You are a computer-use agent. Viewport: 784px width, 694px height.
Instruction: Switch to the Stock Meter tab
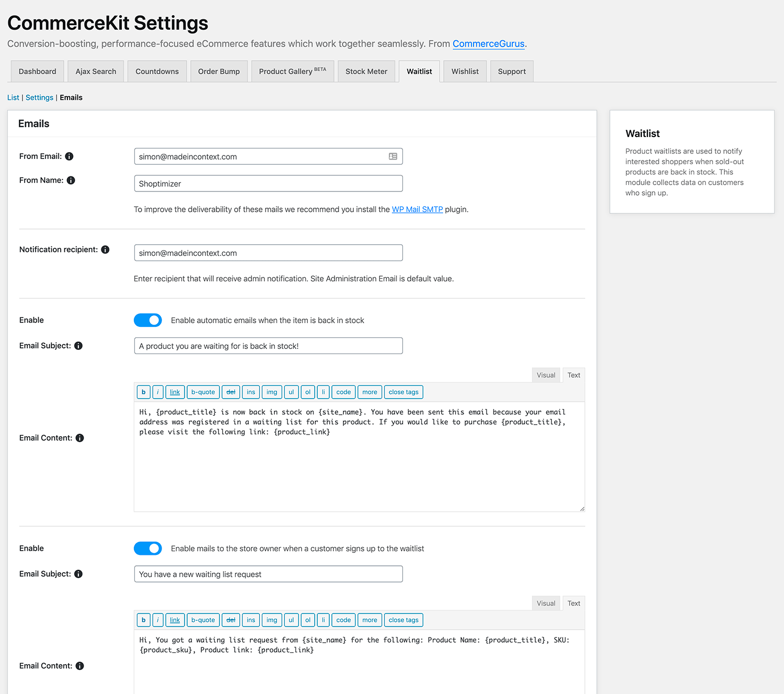[x=366, y=71]
